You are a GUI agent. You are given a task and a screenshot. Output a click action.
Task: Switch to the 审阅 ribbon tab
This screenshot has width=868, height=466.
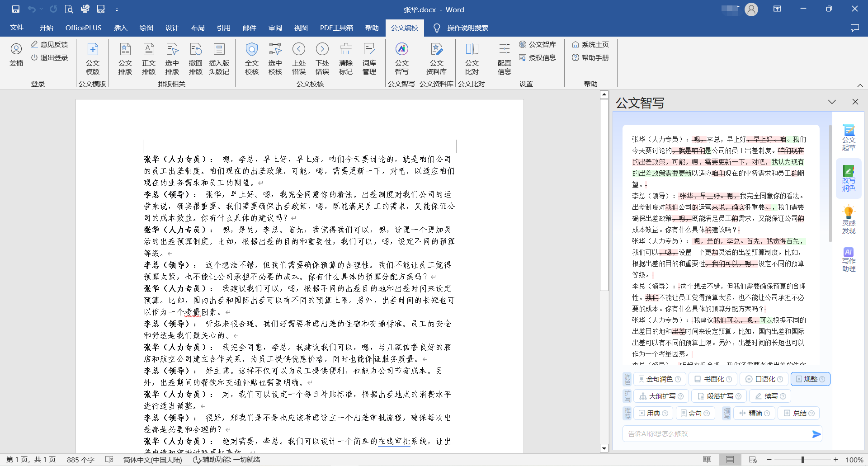coord(275,28)
